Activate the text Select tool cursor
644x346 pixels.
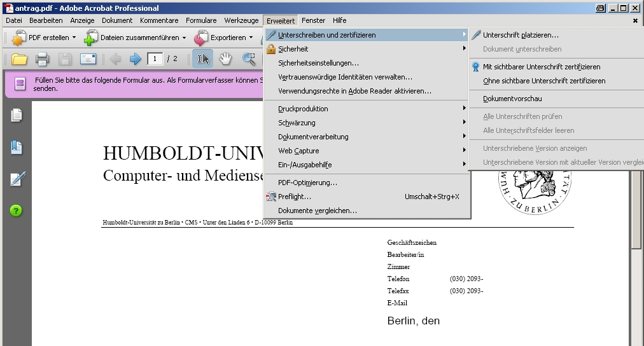pyautogui.click(x=203, y=59)
